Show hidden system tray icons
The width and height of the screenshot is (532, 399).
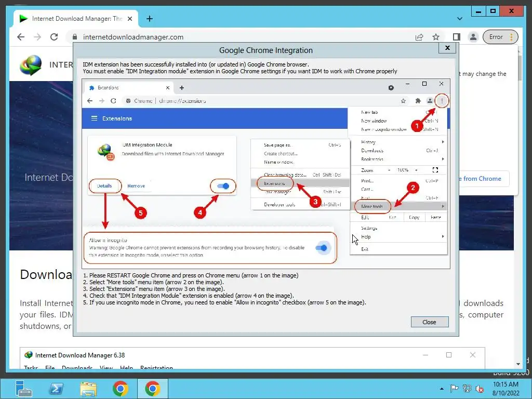[442, 389]
